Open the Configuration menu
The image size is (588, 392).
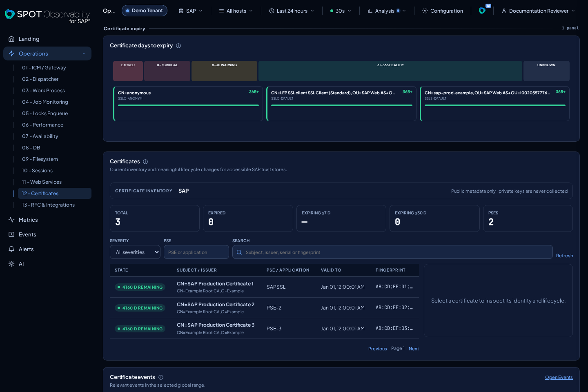443,11
